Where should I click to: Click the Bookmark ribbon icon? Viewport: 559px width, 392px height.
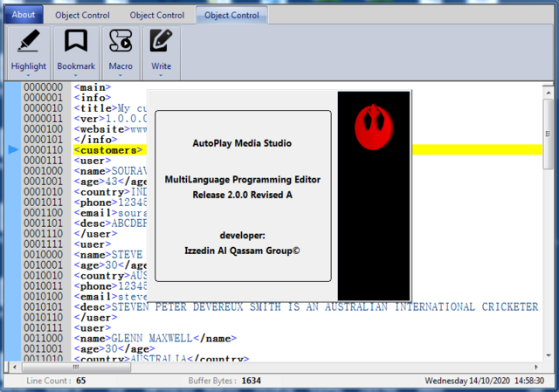(x=76, y=41)
